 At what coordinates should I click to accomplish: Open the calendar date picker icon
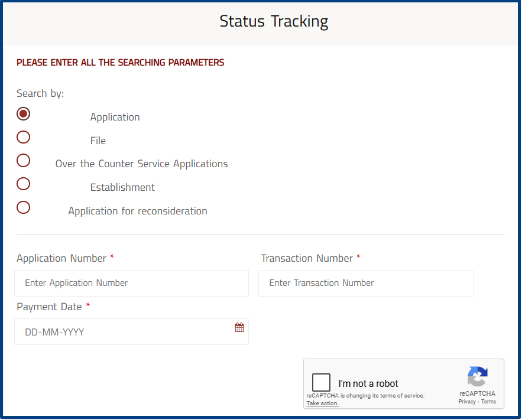(x=239, y=327)
